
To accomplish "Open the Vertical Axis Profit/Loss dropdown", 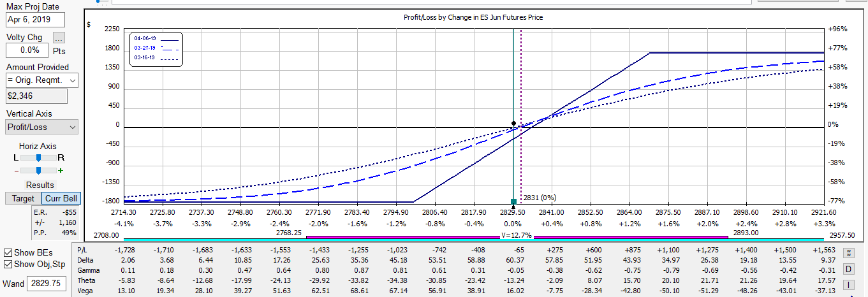I will click(41, 127).
